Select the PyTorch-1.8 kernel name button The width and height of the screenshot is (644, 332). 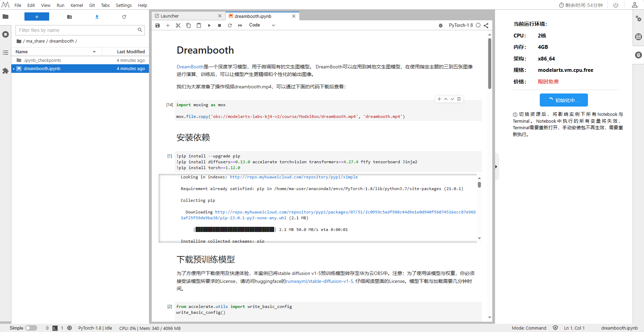[461, 25]
